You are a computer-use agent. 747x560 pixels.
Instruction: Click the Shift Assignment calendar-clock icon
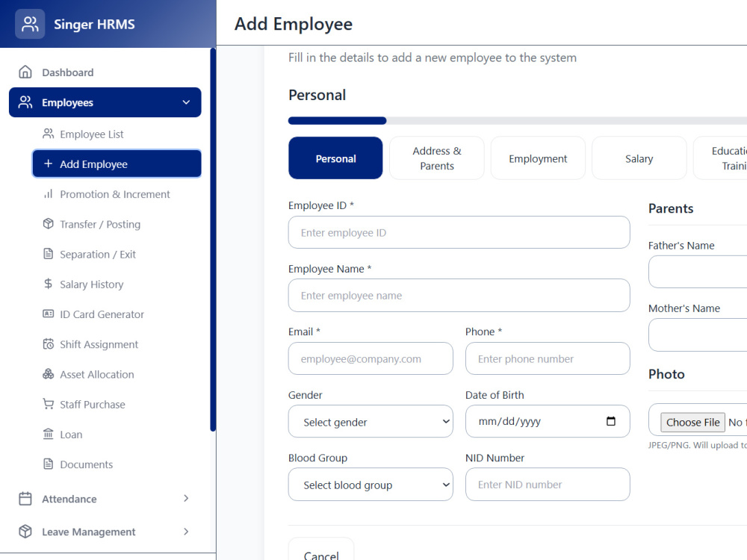(48, 343)
